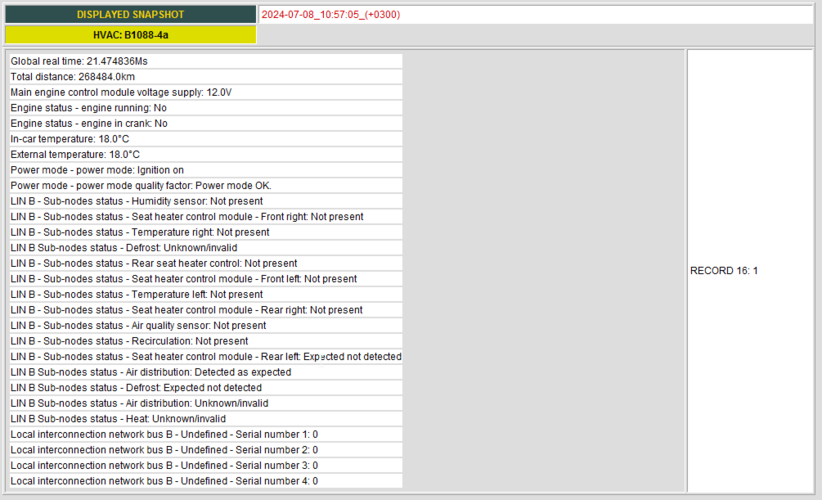Click the Serial number 4: 0 row

(206, 481)
